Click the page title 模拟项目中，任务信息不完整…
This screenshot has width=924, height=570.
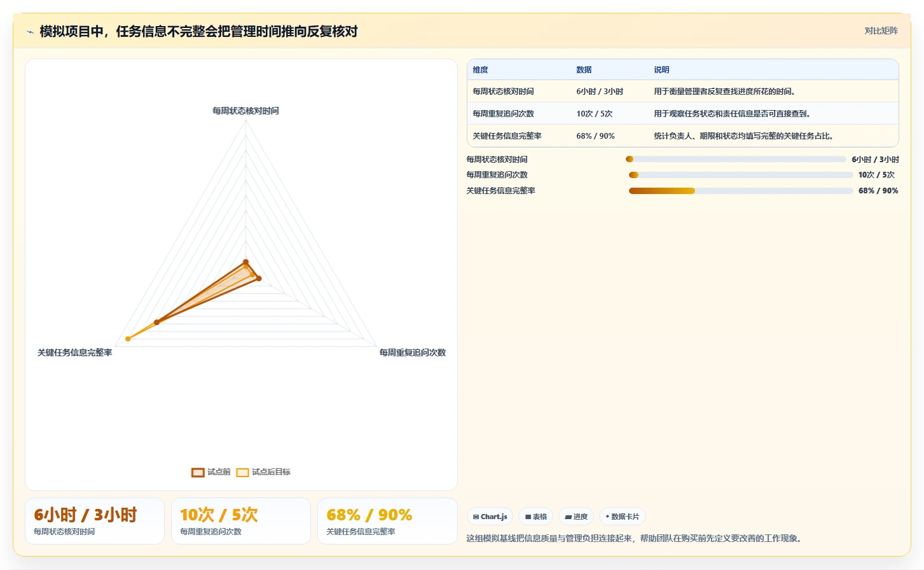tap(198, 32)
